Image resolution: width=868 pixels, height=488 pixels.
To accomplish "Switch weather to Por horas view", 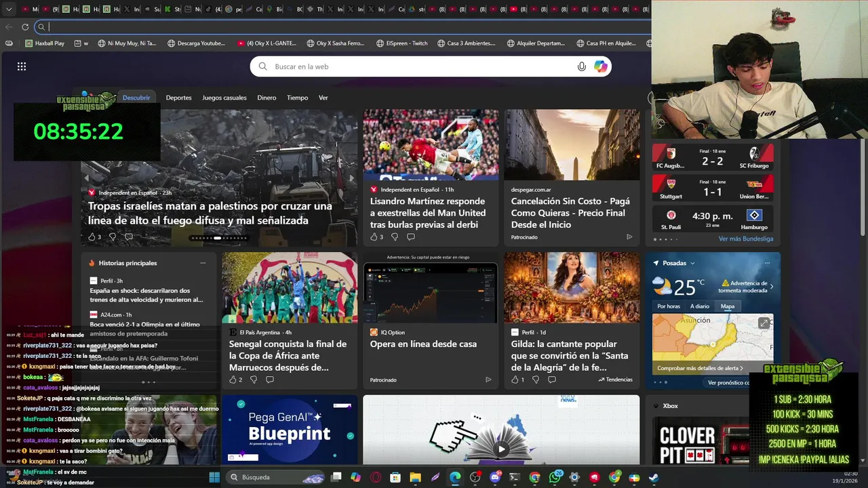I will click(x=669, y=306).
